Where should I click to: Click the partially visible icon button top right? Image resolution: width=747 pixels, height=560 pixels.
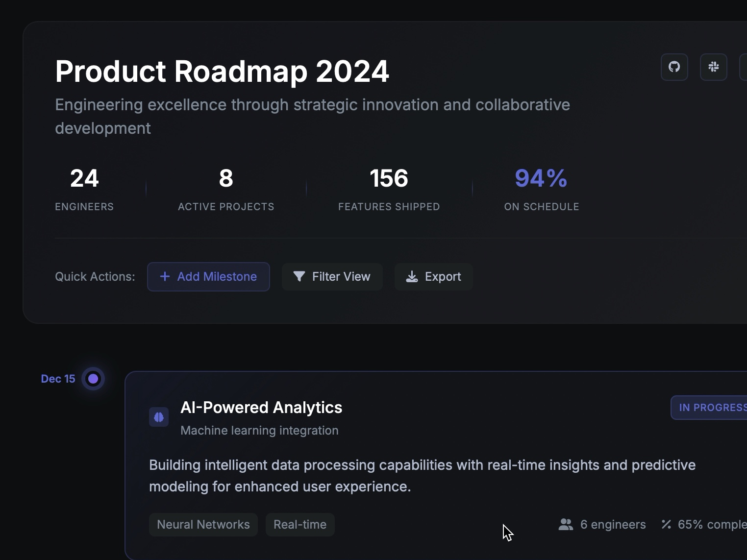(x=744, y=67)
